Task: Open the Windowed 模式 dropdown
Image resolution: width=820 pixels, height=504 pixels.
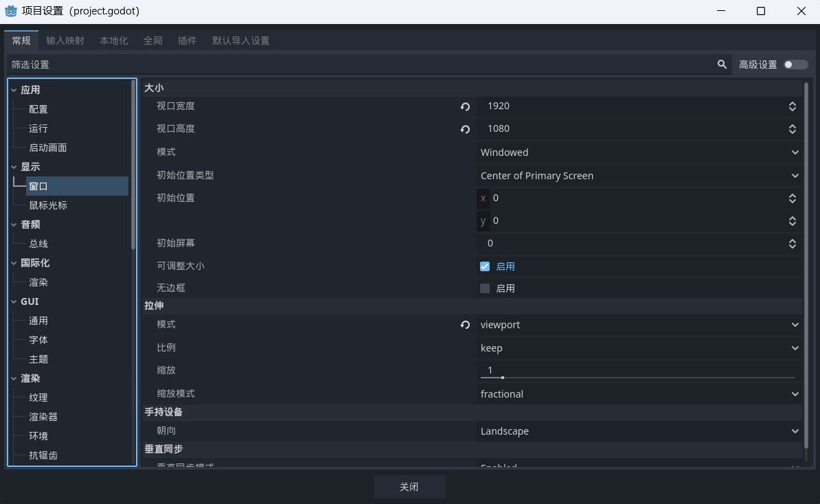Action: [639, 152]
